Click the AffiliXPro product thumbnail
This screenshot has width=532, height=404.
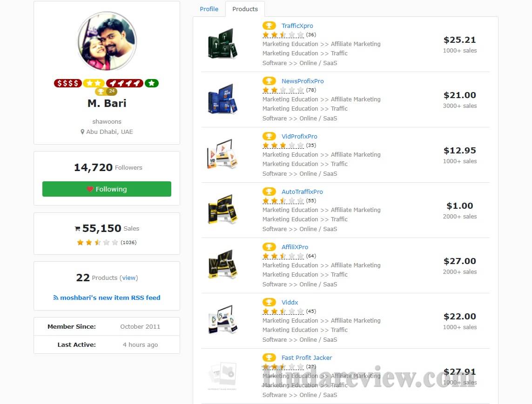point(222,265)
